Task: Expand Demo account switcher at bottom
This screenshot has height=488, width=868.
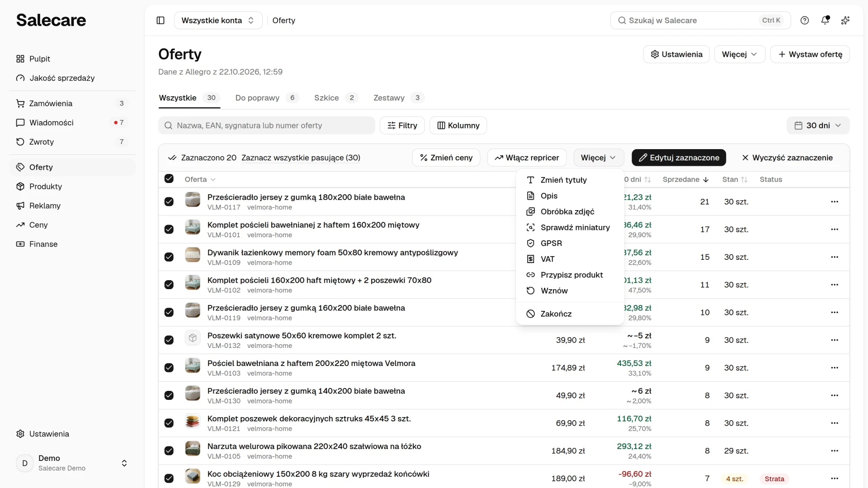Action: point(72,463)
